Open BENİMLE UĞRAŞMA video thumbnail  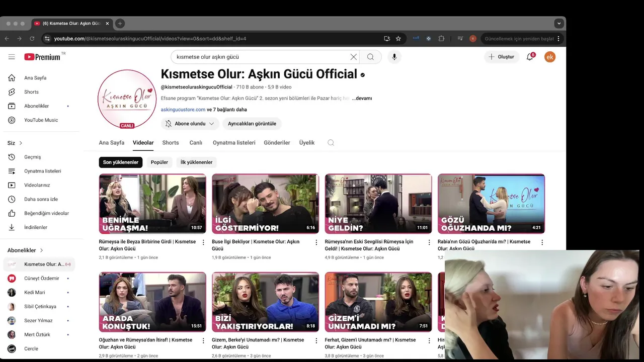[x=152, y=204]
